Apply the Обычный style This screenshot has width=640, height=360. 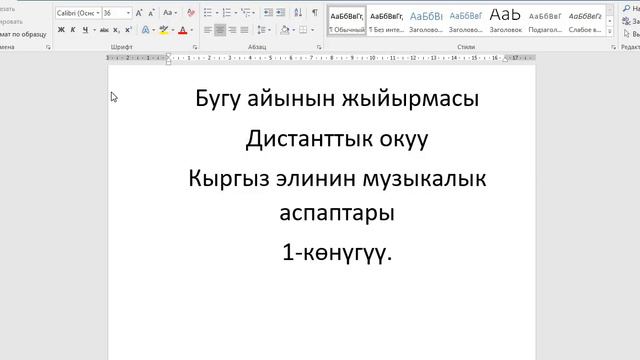pyautogui.click(x=347, y=21)
